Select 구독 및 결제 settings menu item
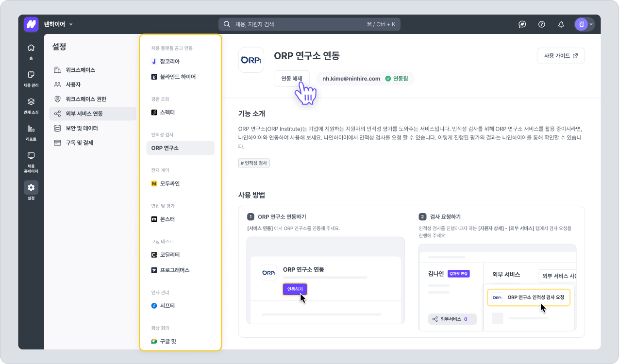 click(x=92, y=143)
